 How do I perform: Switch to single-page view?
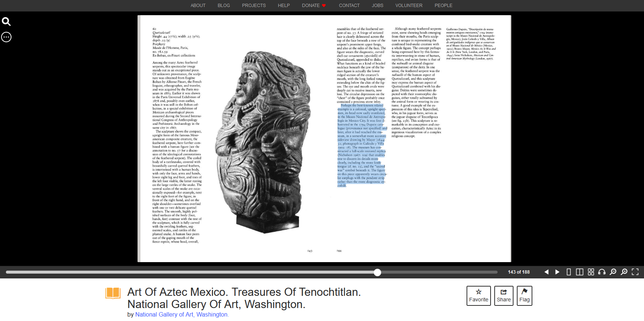point(569,272)
